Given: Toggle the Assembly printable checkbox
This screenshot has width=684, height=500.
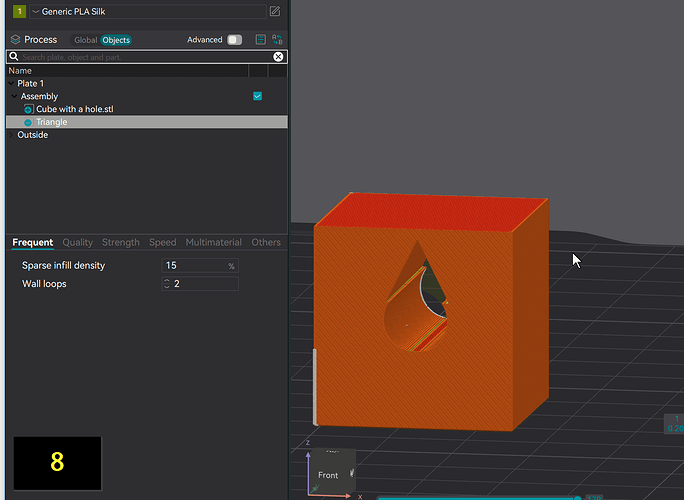Looking at the screenshot, I should [257, 96].
